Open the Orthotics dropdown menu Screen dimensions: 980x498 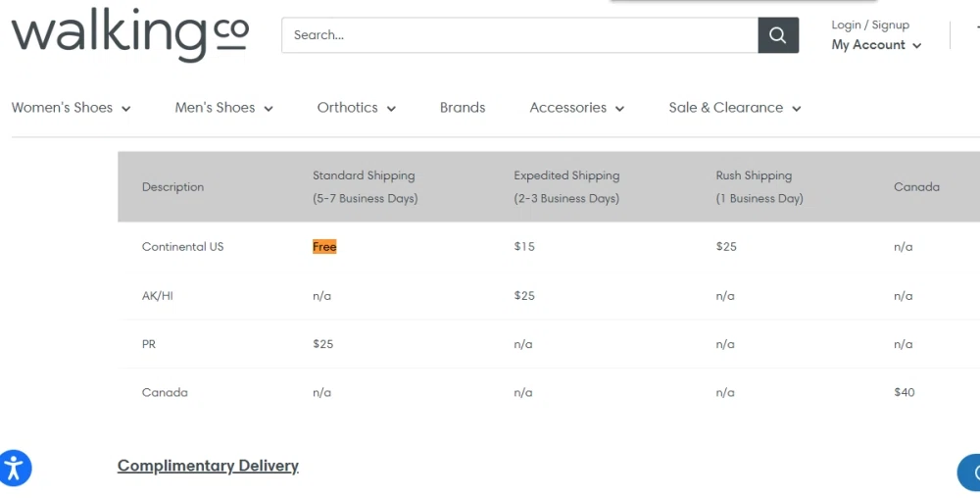(356, 108)
